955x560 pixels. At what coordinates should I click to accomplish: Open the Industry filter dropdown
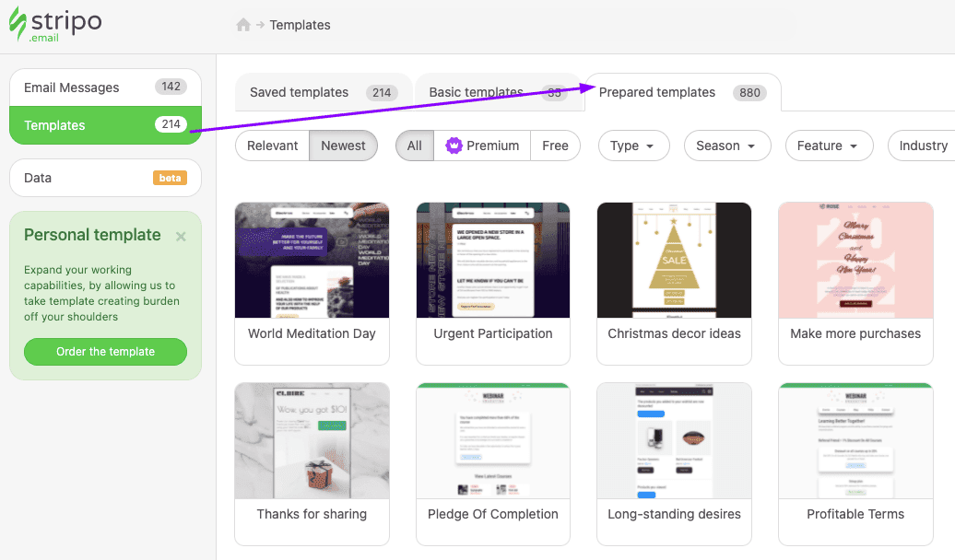point(922,146)
